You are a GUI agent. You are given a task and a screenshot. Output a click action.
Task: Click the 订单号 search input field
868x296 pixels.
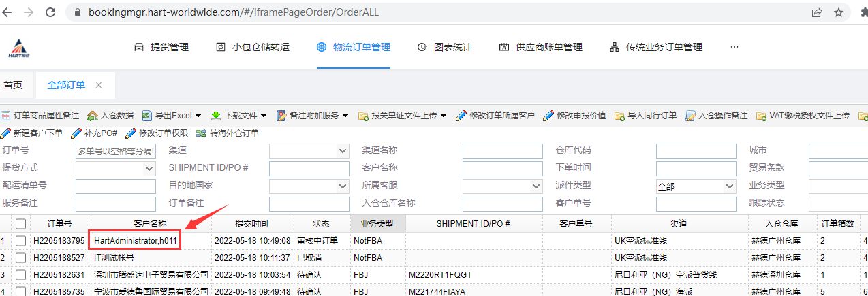pos(116,151)
